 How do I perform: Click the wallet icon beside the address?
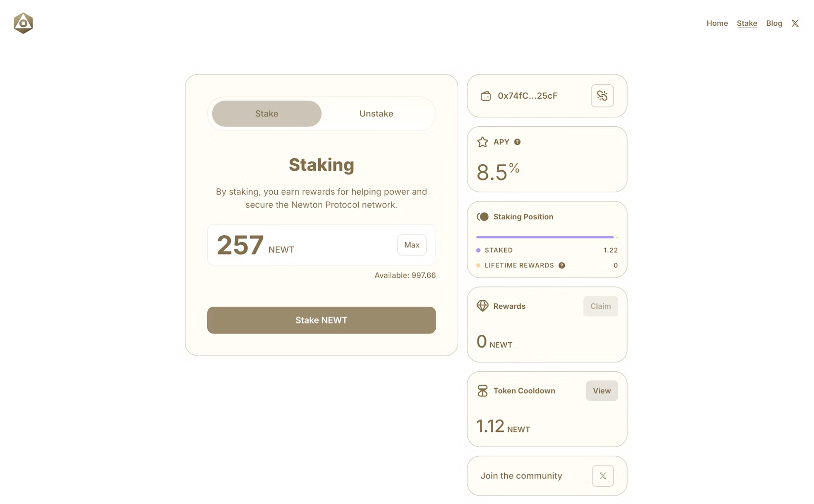coord(485,96)
